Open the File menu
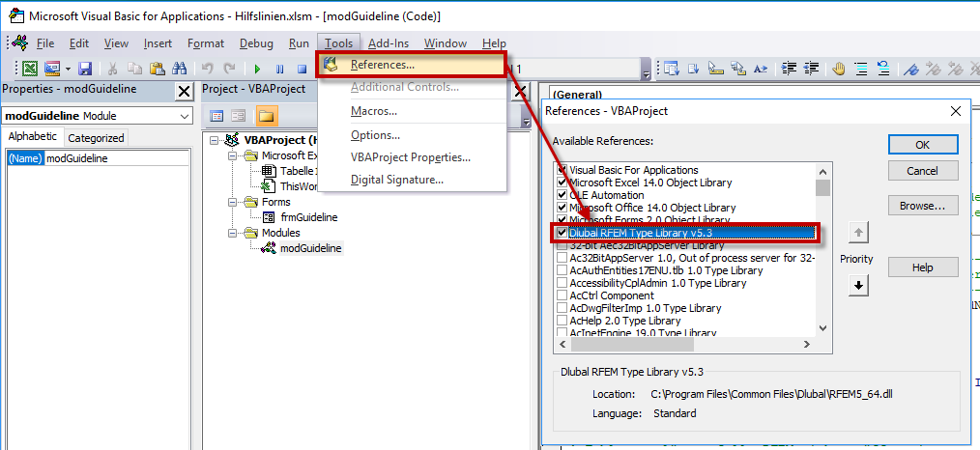 (x=45, y=43)
